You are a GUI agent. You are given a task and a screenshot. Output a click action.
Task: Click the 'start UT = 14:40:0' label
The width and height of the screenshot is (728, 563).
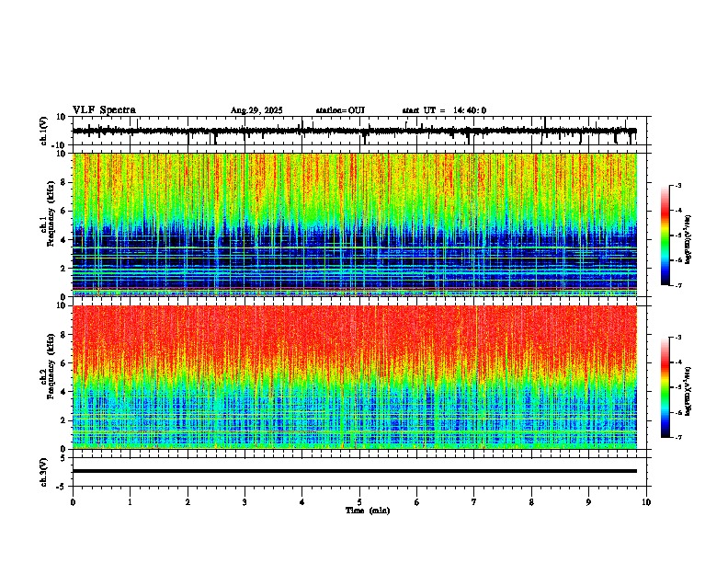[444, 110]
